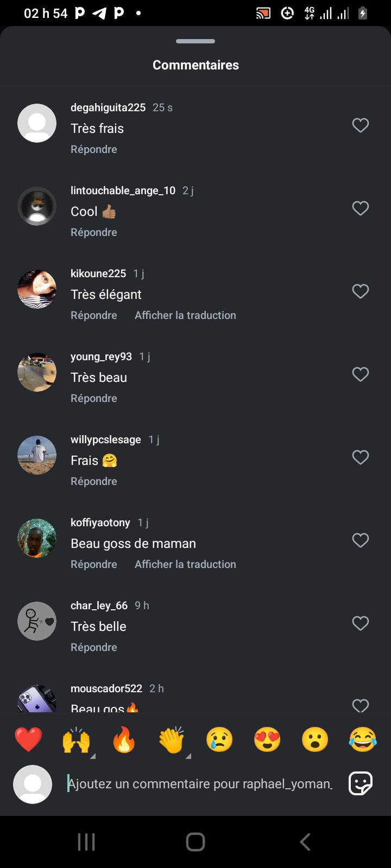
Task: Insert the crying face emoji
Action: point(219,739)
